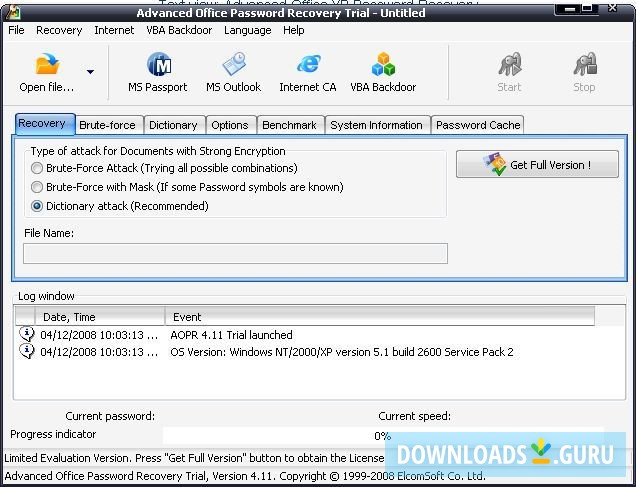The image size is (636, 487).
Task: Open the VBA Backdoor menu
Action: pyautogui.click(x=179, y=30)
